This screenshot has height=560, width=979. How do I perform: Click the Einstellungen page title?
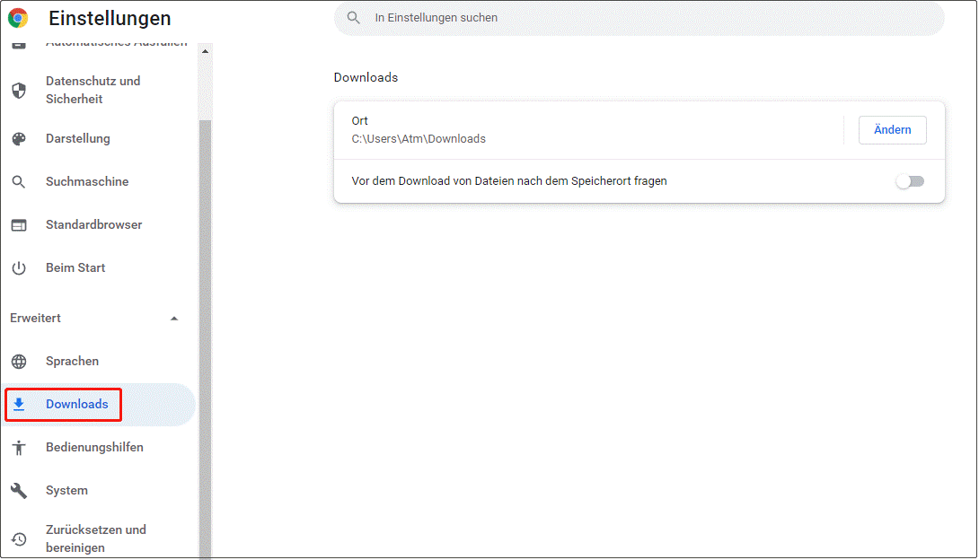(110, 18)
